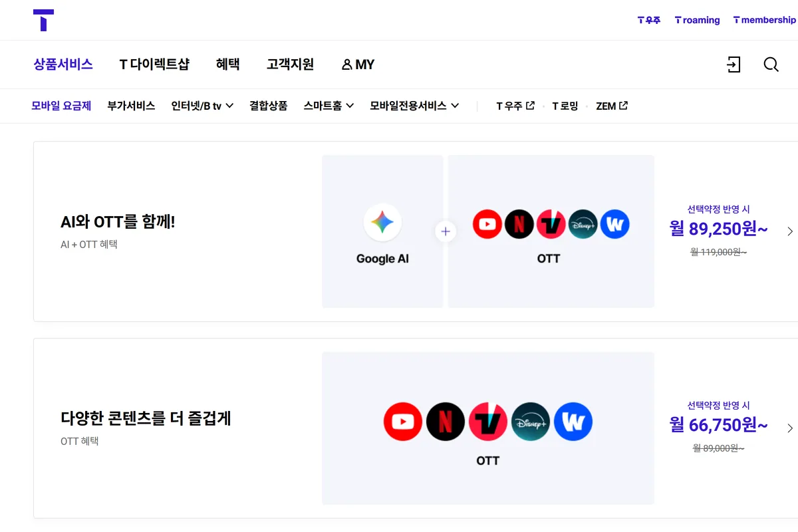Expand the 인터넷/B tv dropdown
Screen dimensions: 798x532
(x=229, y=106)
